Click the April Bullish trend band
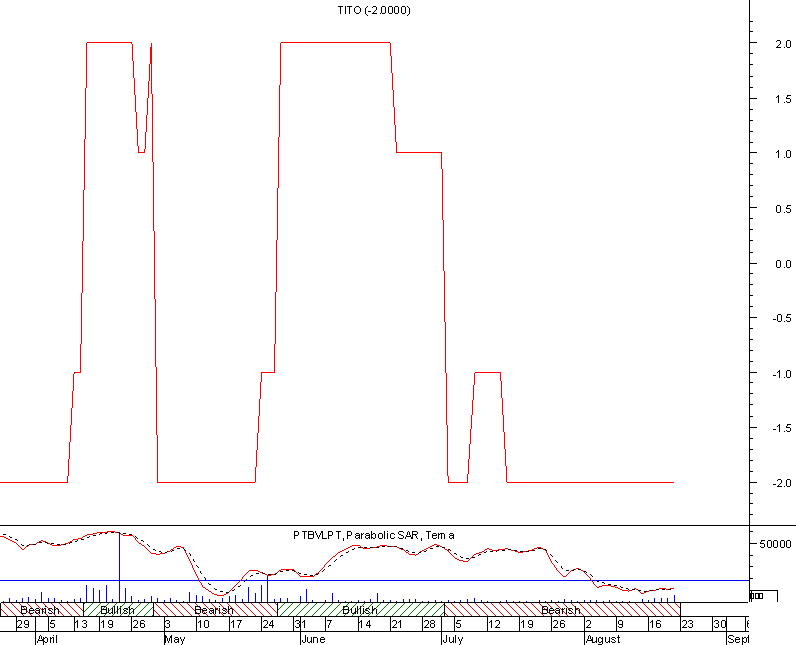796x645 pixels. [118, 609]
